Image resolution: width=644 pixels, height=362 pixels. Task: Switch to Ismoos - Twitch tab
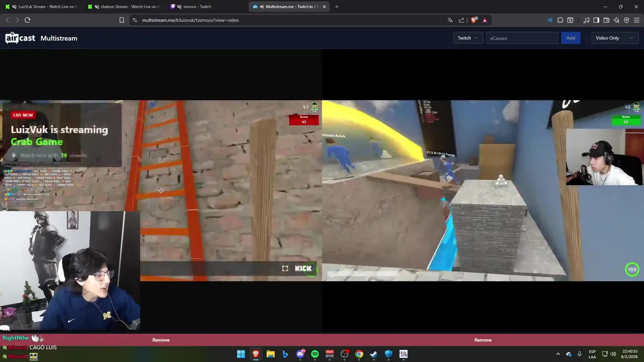(206, 7)
